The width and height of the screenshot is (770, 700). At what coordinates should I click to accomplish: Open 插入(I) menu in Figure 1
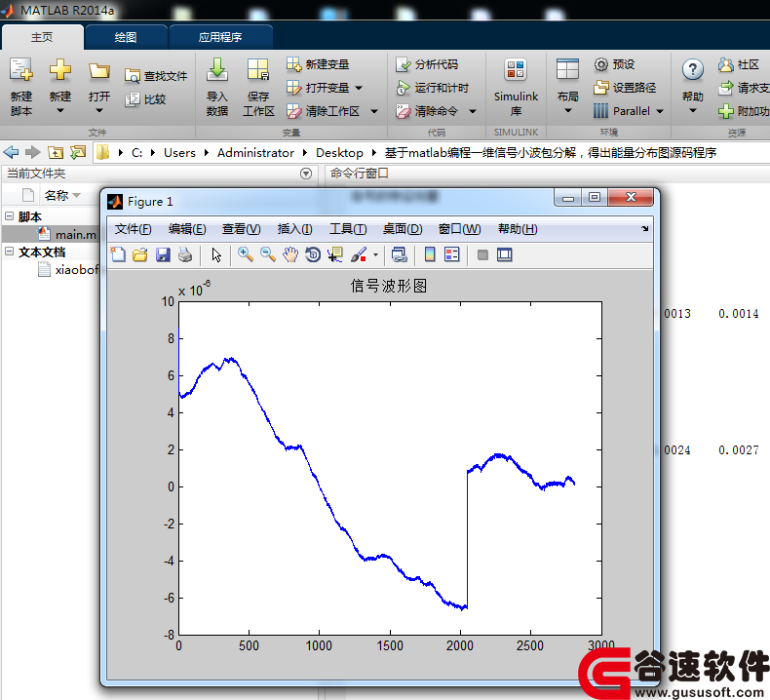click(x=294, y=229)
